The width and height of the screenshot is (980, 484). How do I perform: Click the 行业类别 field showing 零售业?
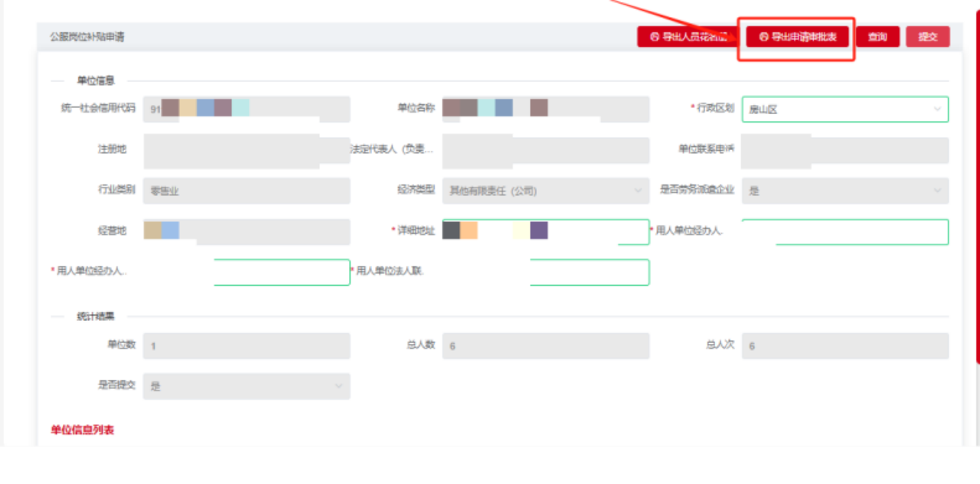click(x=246, y=191)
